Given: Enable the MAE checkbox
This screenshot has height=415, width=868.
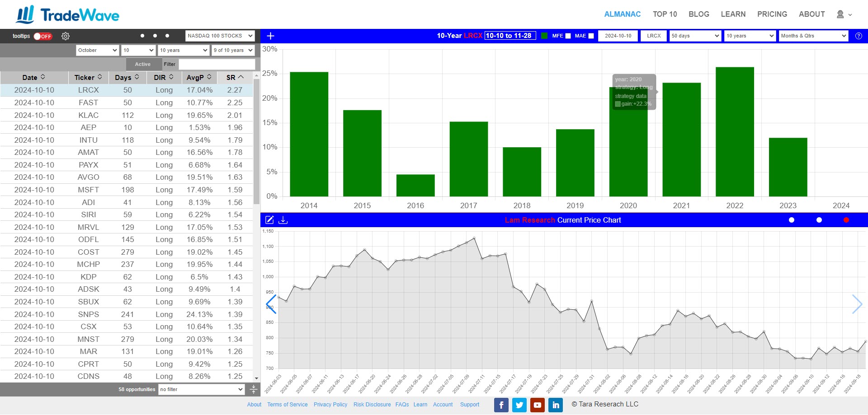Looking at the screenshot, I should click(591, 36).
